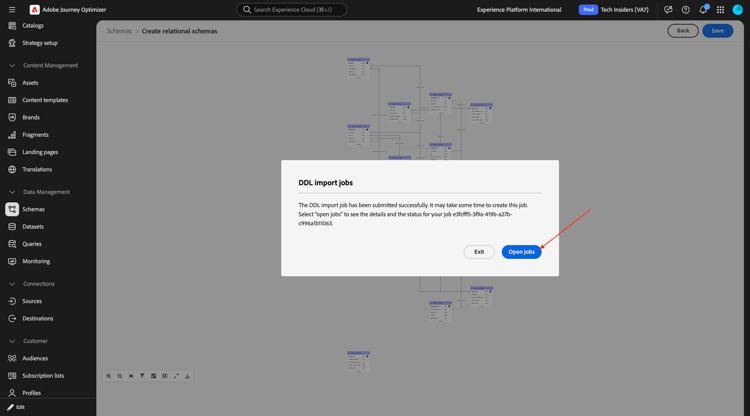Click the Experience Platform International organization name
The image size is (750, 416).
[519, 10]
